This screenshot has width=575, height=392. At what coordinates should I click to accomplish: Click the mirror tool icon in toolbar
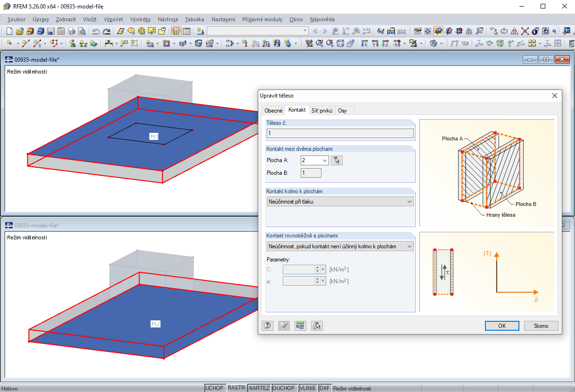click(514, 32)
